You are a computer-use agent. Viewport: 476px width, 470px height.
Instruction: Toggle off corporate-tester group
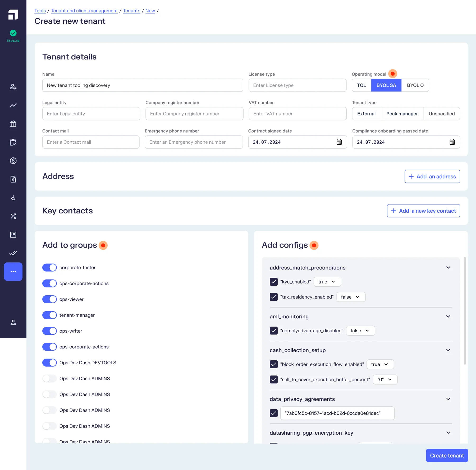pos(49,267)
